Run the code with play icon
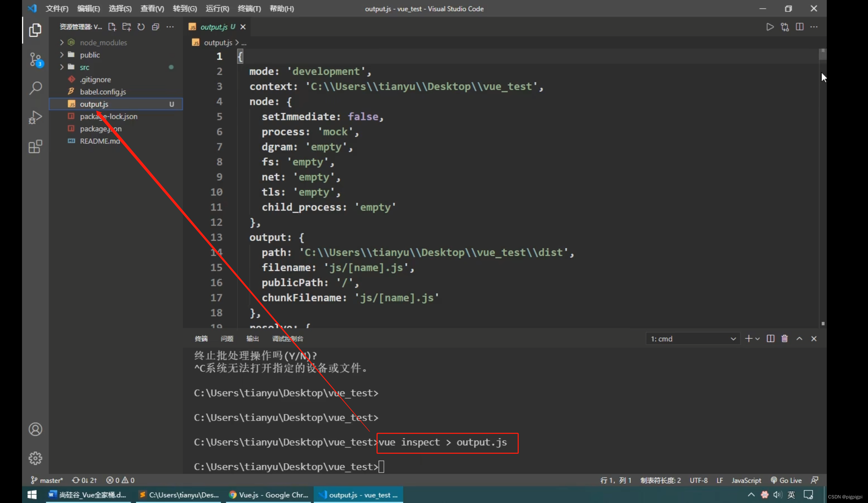Screen dimensions: 868x503 pos(770,27)
